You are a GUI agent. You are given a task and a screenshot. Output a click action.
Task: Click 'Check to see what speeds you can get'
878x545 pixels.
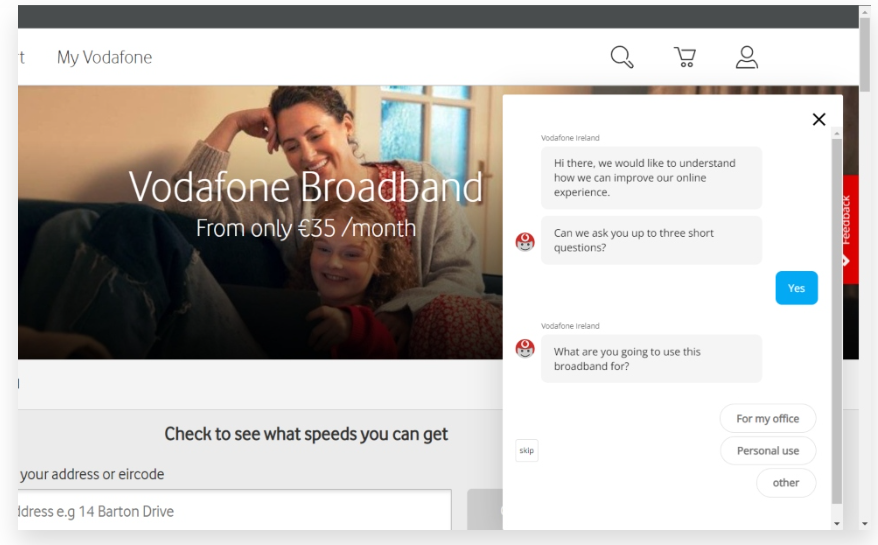[x=306, y=434]
